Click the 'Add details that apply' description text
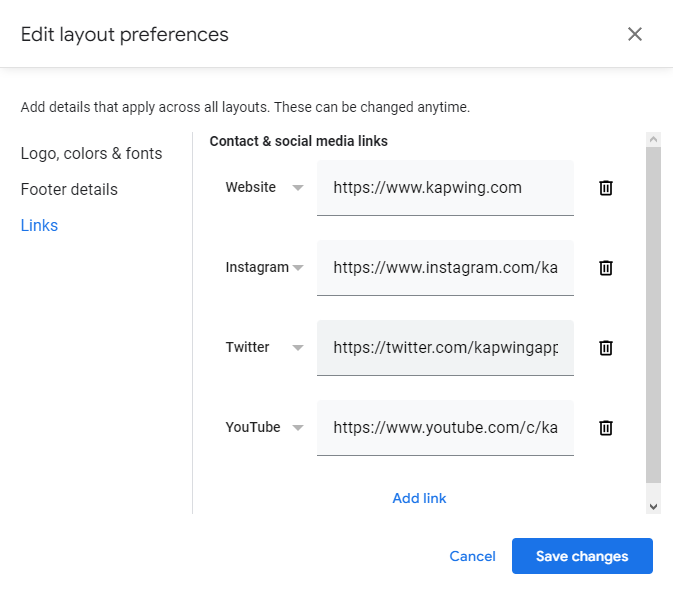This screenshot has height=595, width=673. point(245,107)
